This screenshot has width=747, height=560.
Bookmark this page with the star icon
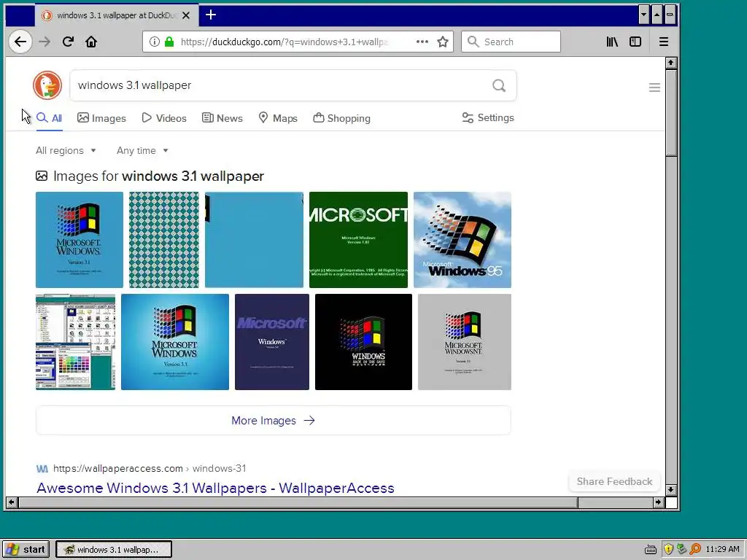pos(443,42)
